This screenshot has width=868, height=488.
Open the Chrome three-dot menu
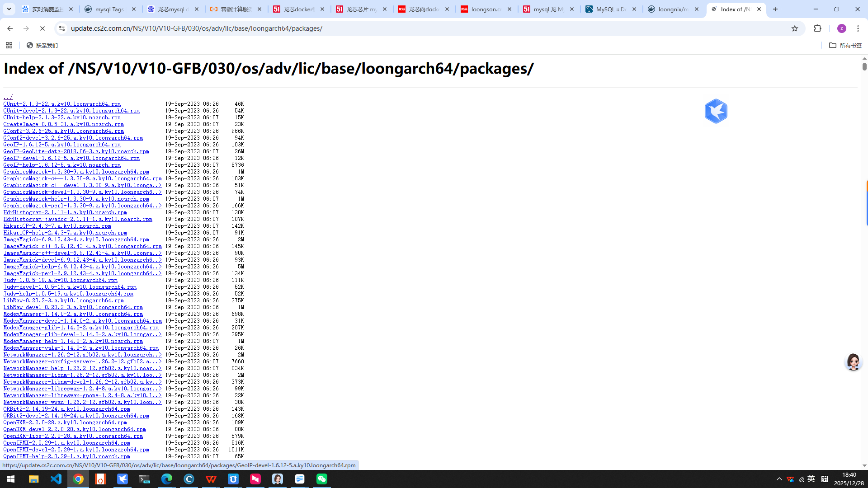858,28
